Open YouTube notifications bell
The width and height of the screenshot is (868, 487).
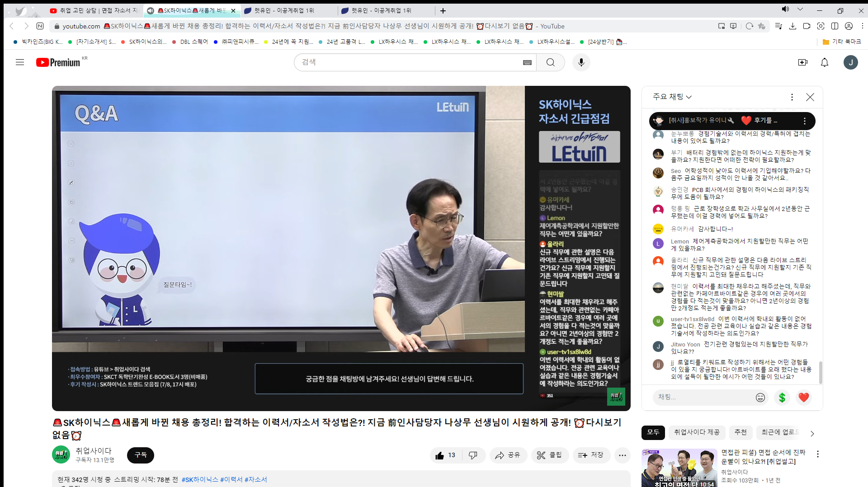coord(825,62)
